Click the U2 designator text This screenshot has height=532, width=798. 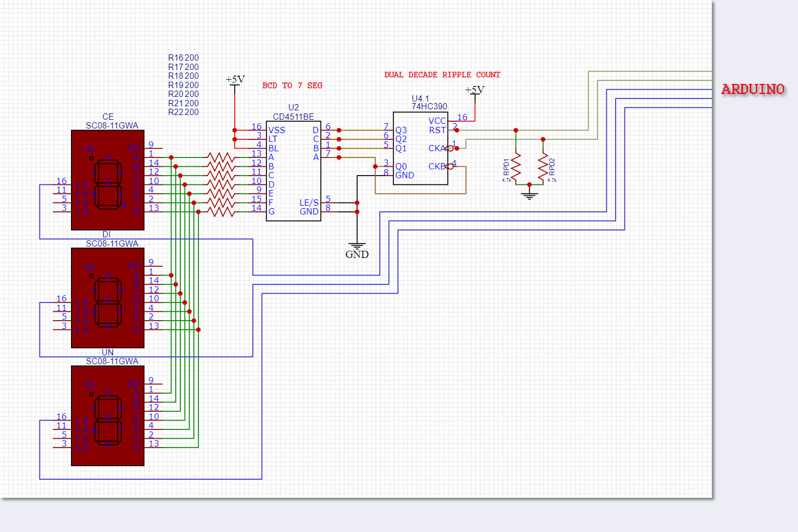[x=293, y=107]
